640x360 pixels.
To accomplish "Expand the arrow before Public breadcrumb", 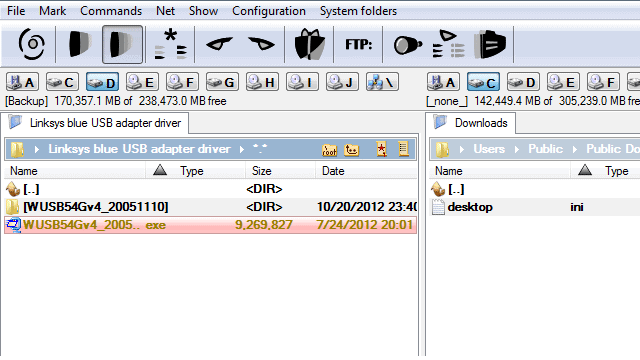I will pos(517,149).
